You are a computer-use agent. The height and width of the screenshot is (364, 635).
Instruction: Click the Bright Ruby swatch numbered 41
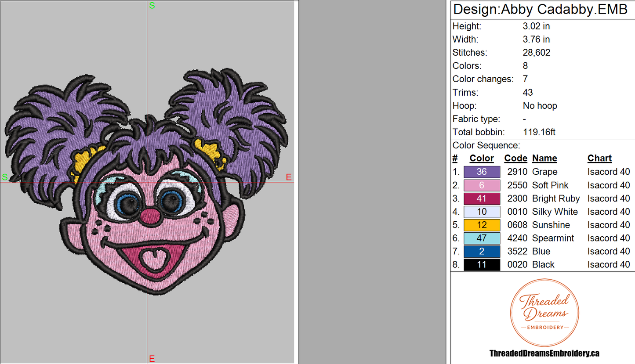click(x=482, y=198)
